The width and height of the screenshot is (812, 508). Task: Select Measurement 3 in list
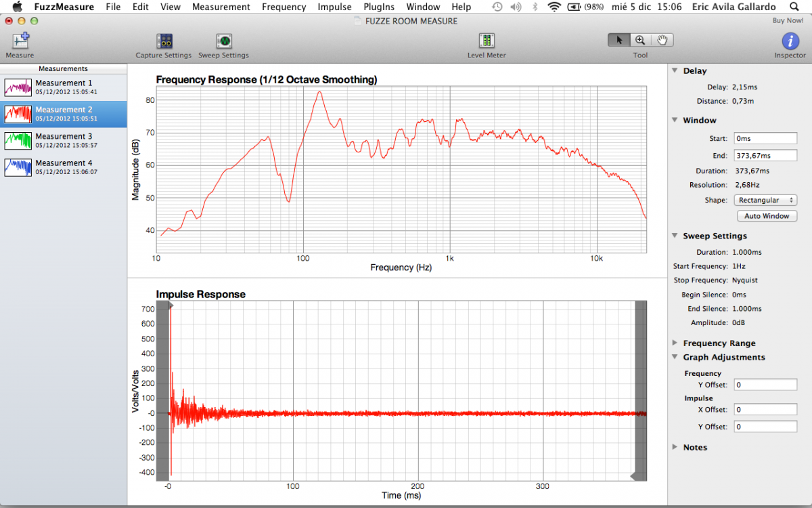pos(64,141)
